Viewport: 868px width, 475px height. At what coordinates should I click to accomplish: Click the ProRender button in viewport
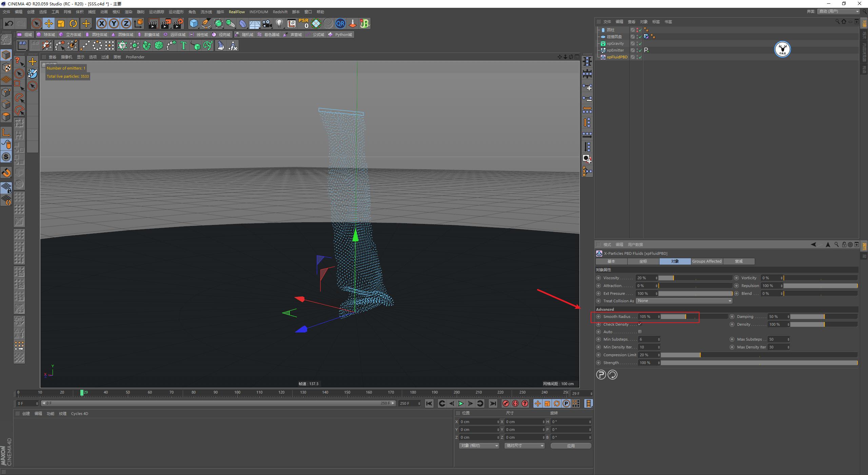click(x=137, y=57)
